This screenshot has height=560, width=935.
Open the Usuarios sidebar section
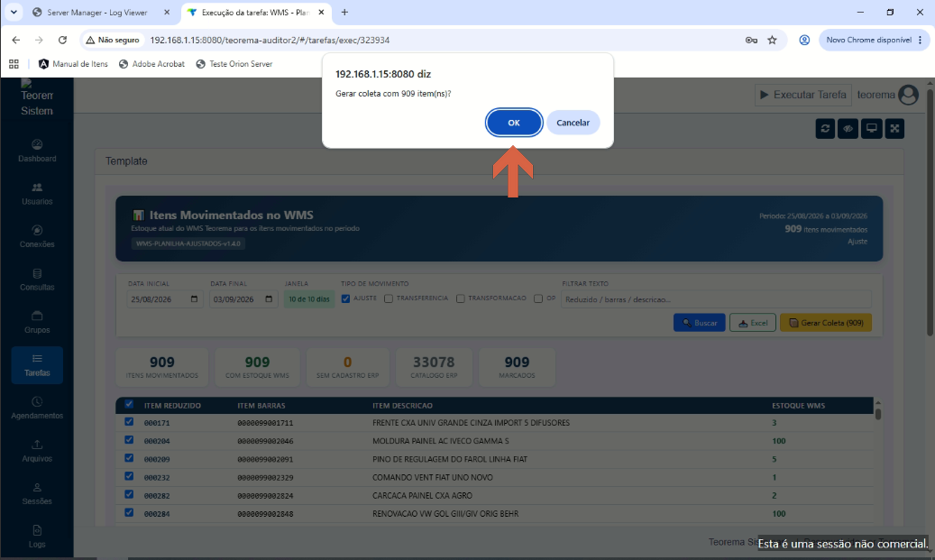coord(37,194)
